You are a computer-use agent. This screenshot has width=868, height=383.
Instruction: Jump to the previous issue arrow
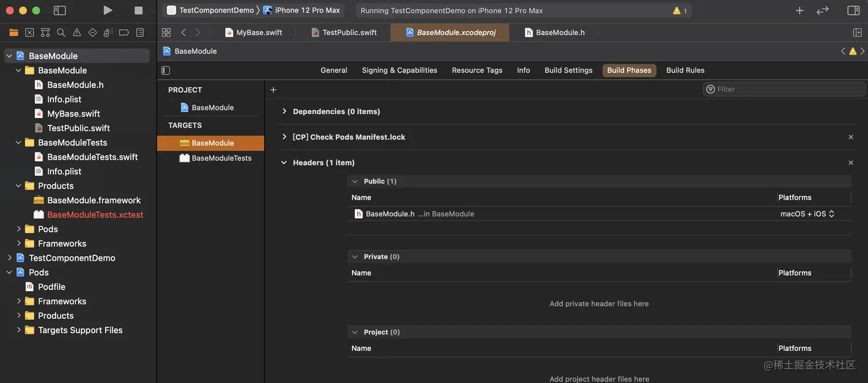[843, 51]
